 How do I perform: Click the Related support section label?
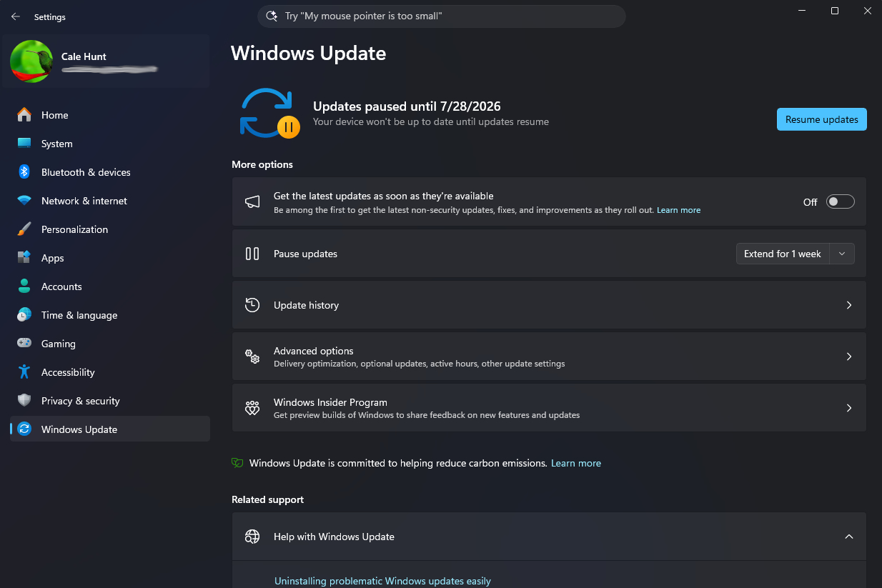(x=268, y=499)
